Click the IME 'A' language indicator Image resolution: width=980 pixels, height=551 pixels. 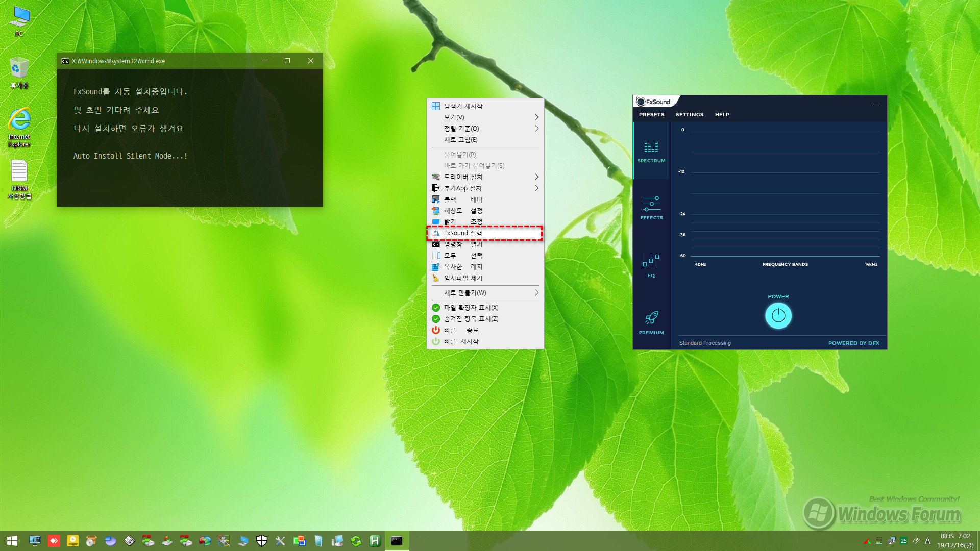(927, 541)
